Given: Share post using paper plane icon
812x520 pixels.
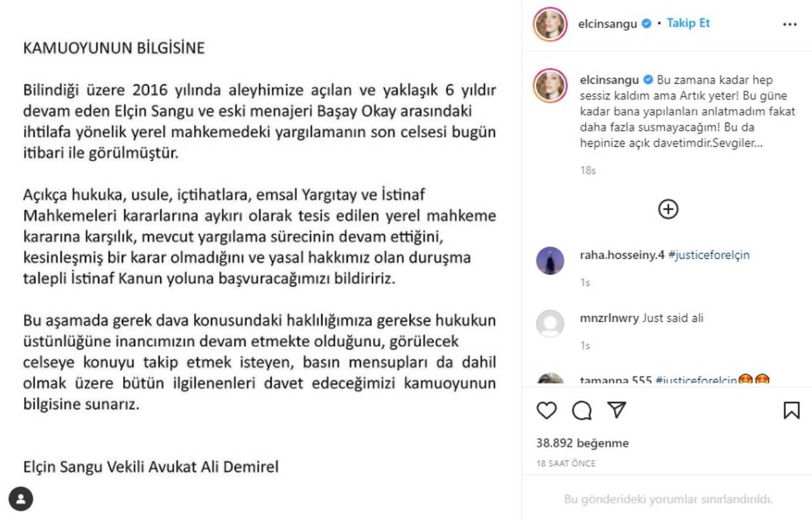Looking at the screenshot, I should coord(617,410).
